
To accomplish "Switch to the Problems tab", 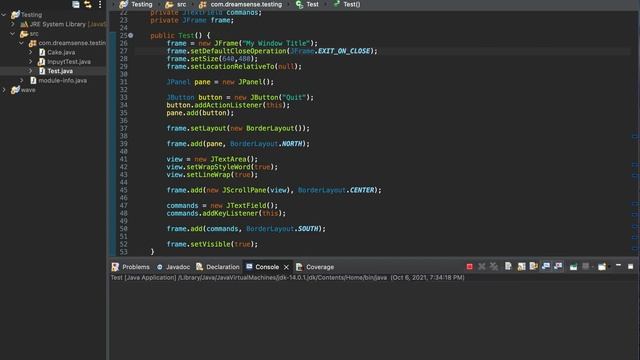I will [131, 267].
